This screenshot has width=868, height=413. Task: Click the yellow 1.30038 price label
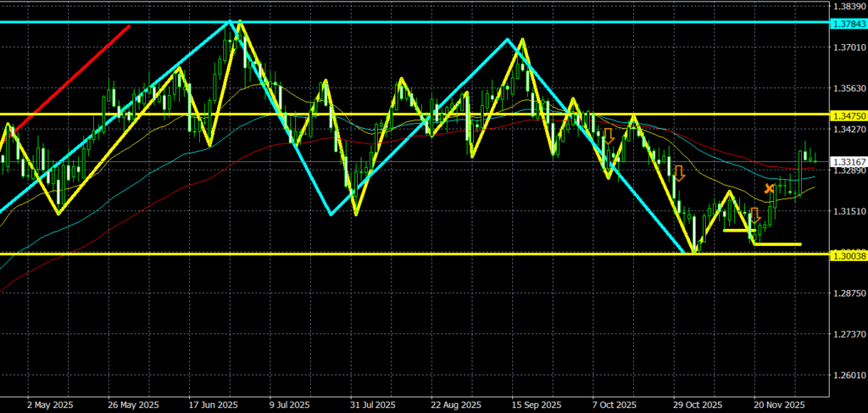coord(848,254)
